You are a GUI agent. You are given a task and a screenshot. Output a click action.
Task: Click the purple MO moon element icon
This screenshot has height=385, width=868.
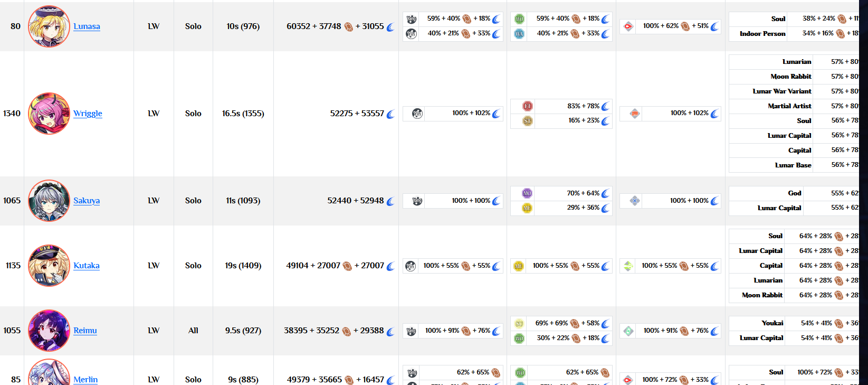tap(527, 193)
